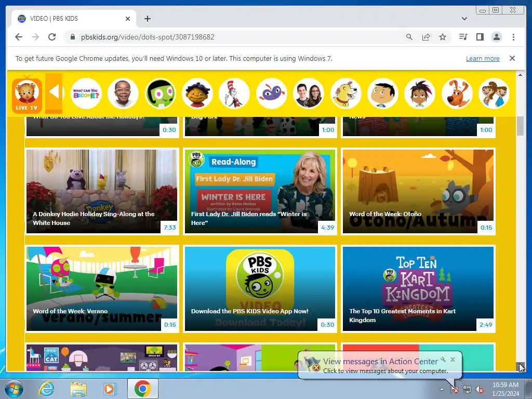Open the two kids show icon at right
Image resolution: width=532 pixels, height=399 pixels.
coord(494,94)
